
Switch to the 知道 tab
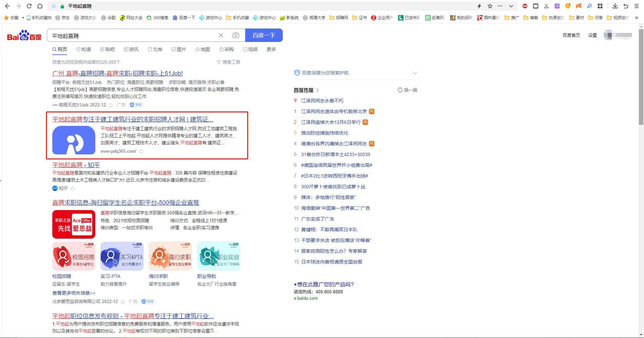[x=84, y=49]
